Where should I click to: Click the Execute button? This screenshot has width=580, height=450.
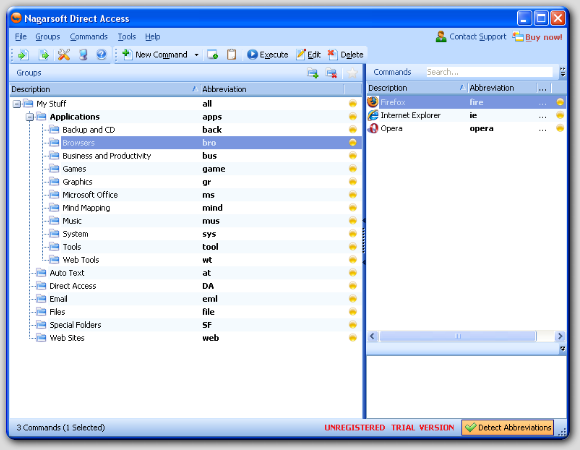pos(268,55)
